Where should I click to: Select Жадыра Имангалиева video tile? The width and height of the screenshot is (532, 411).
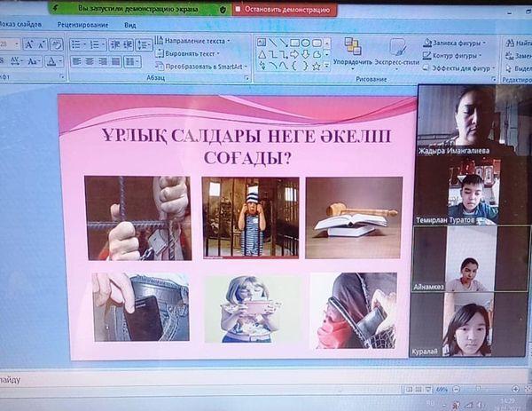[474, 120]
